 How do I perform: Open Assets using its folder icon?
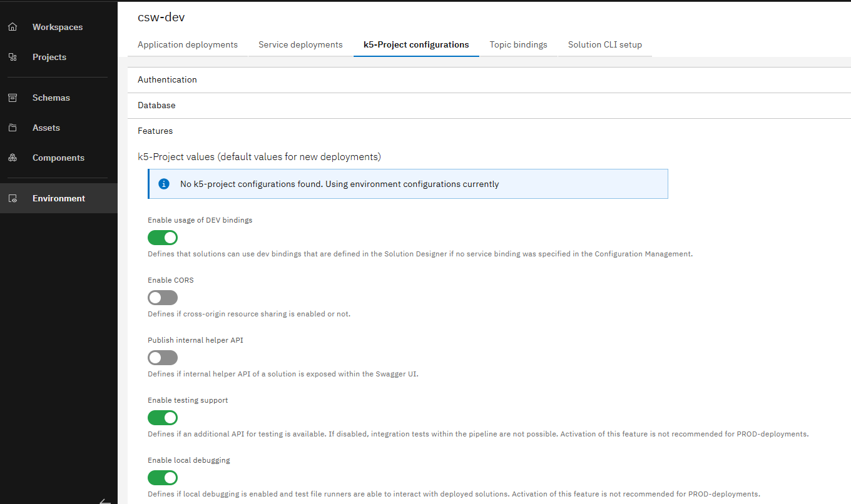pos(13,128)
